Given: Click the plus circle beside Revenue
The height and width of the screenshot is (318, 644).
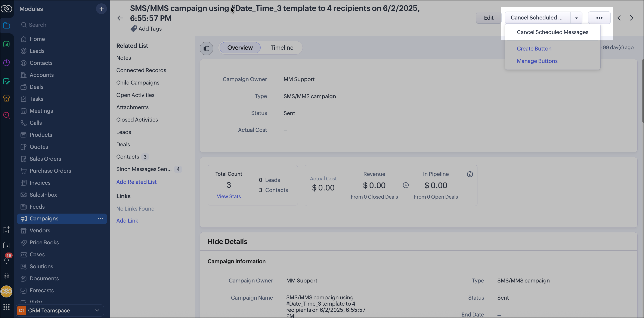Looking at the screenshot, I should click(406, 186).
